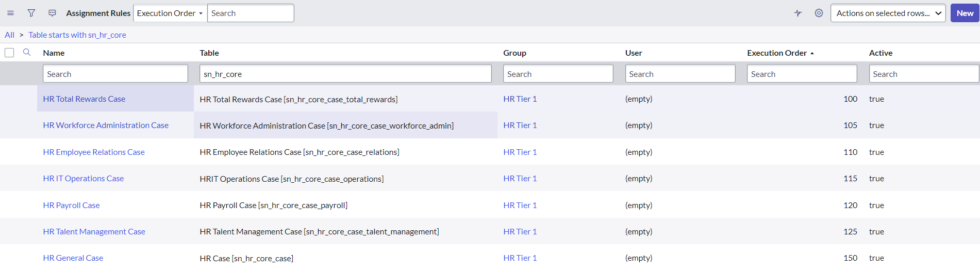The image size is (980, 269).
Task: Show the filter funnel icon panel
Action: [x=31, y=13]
